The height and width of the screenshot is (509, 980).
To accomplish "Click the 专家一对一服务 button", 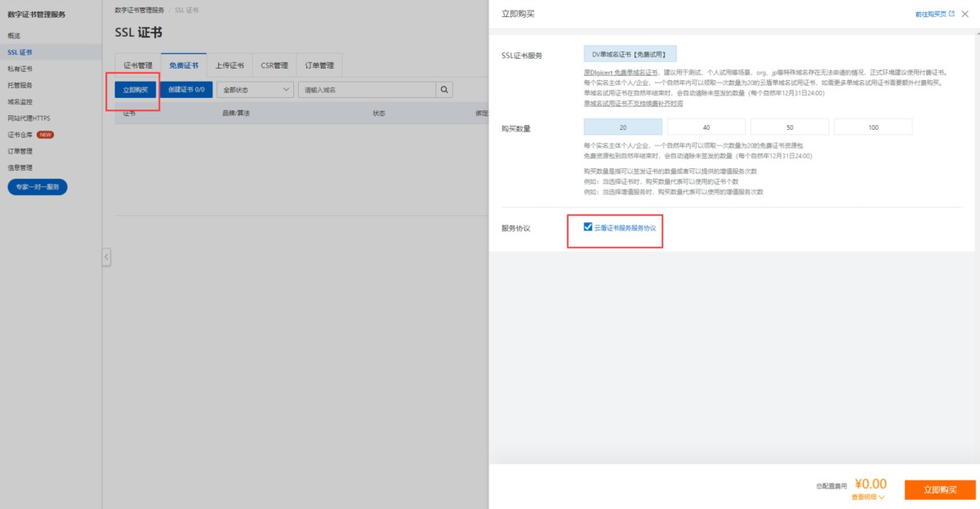I will pyautogui.click(x=38, y=187).
